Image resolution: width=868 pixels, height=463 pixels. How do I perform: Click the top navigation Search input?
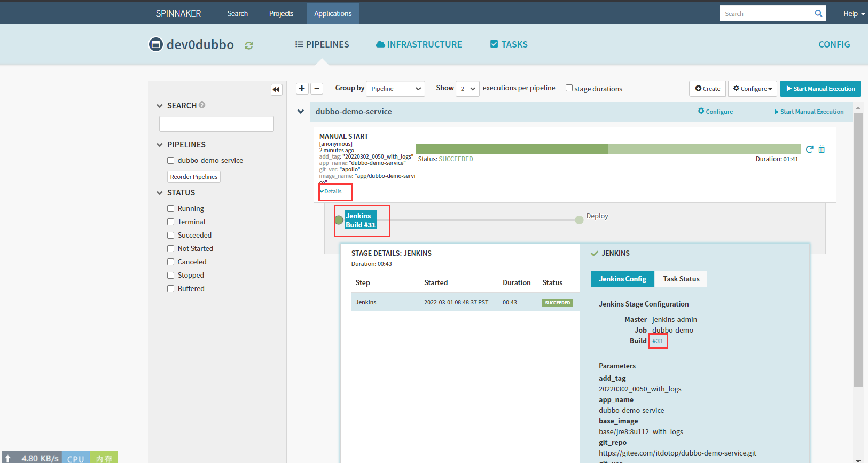click(767, 13)
